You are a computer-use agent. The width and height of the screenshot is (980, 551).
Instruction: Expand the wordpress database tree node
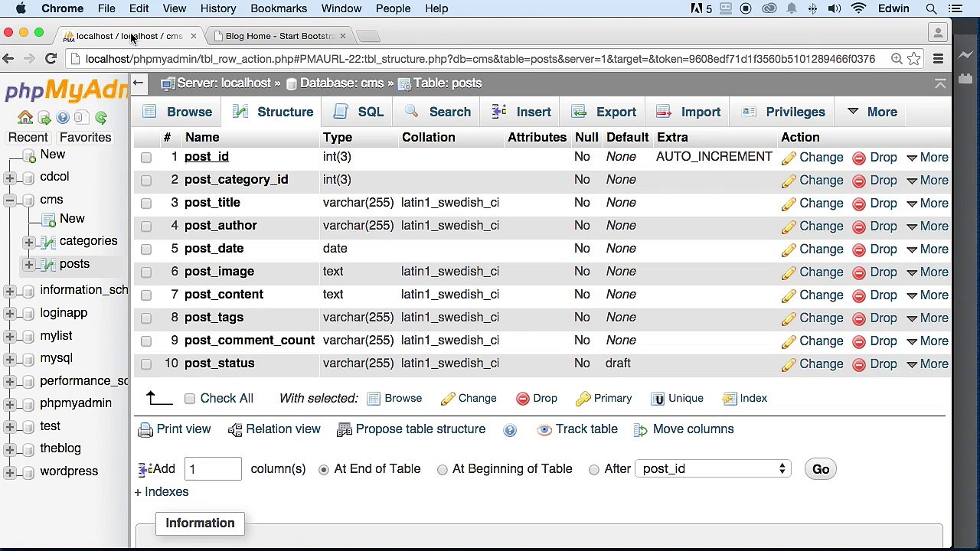tap(9, 472)
